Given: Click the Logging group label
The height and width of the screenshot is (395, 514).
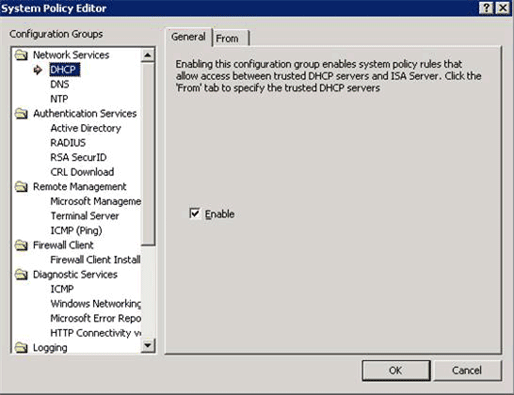Looking at the screenshot, I should tap(50, 348).
